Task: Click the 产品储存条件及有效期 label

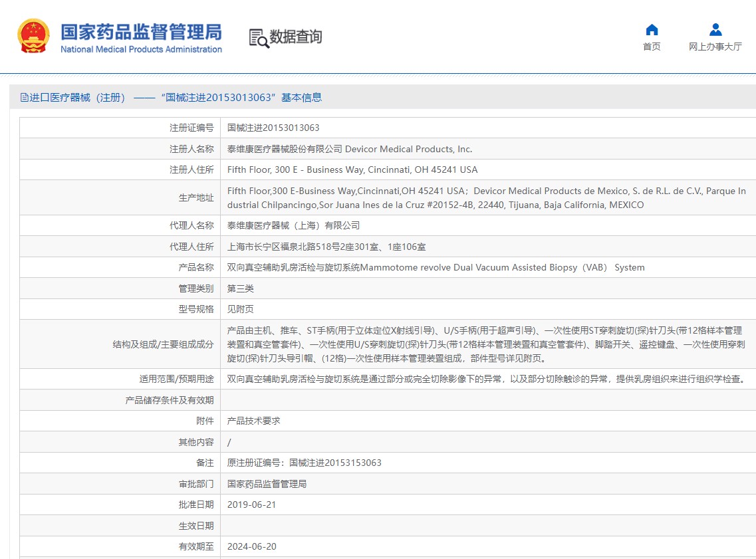Action: 170,400
